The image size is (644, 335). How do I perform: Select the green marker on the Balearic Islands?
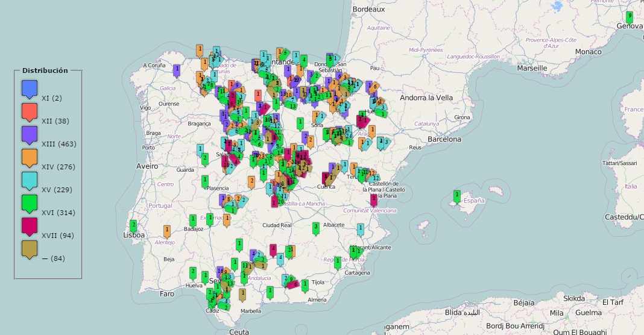457,196
